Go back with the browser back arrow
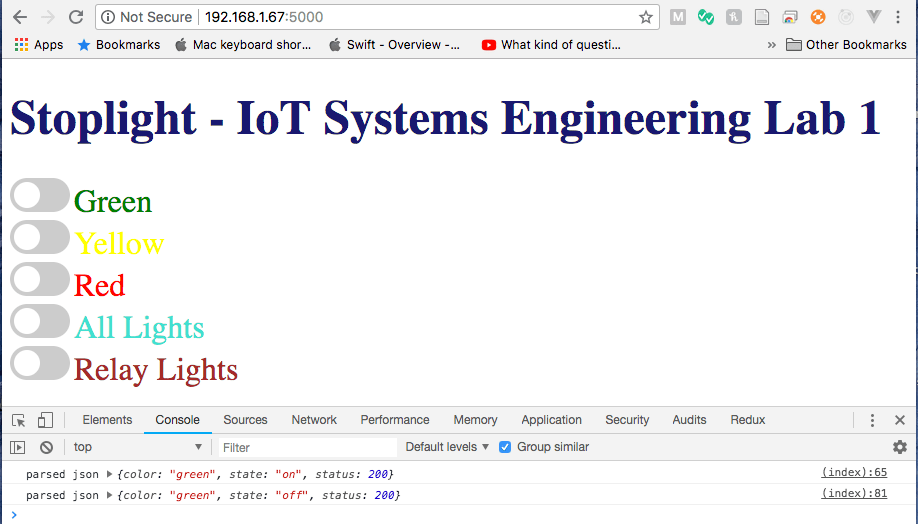Viewport: 918px width, 524px height. tap(20, 17)
